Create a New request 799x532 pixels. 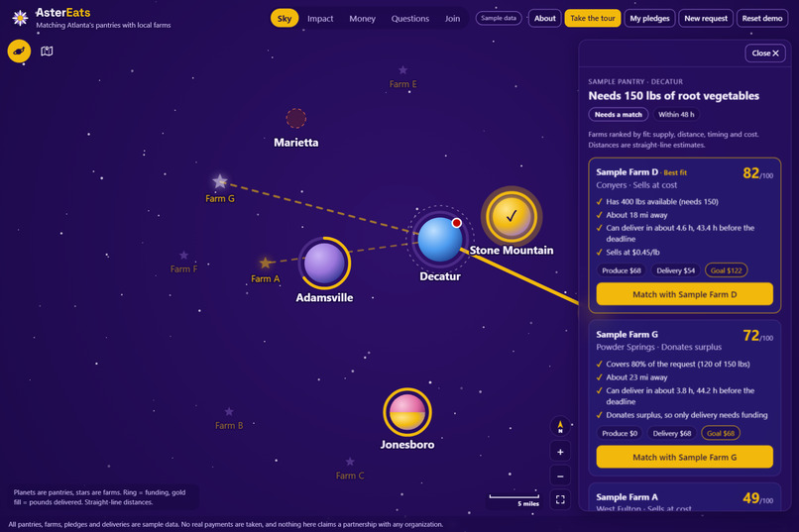[x=706, y=18]
